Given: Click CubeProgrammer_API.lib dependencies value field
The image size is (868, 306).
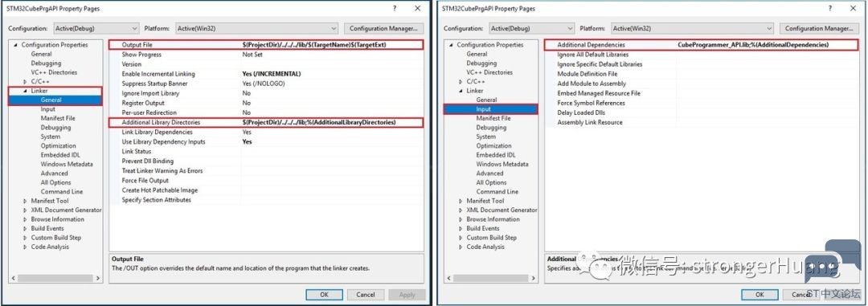Looking at the screenshot, I should 768,45.
